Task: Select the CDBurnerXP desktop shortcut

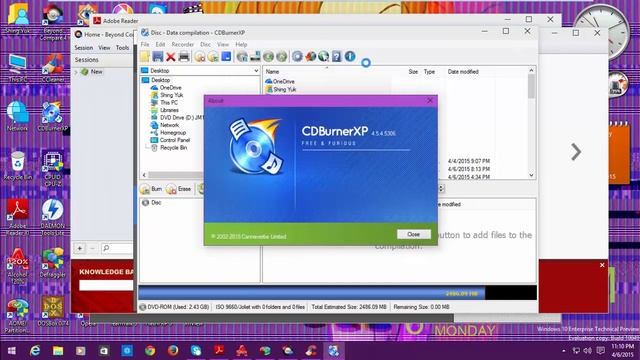Action: point(53,117)
